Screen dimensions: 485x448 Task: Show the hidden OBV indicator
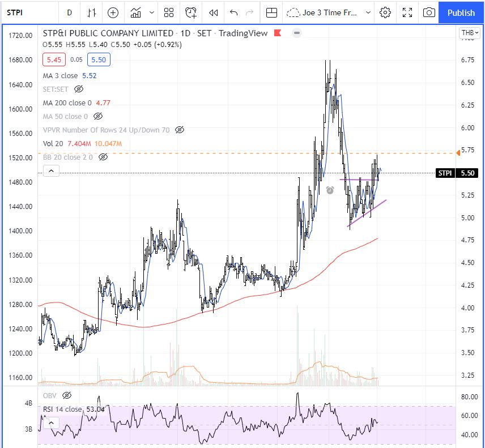click(x=67, y=395)
